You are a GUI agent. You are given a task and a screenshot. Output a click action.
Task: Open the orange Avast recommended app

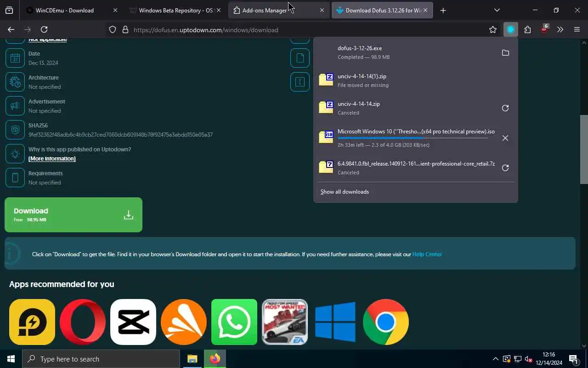pos(184,322)
